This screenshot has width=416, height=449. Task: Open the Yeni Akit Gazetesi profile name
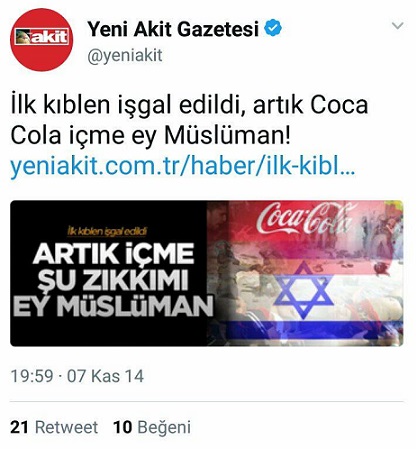click(x=173, y=29)
